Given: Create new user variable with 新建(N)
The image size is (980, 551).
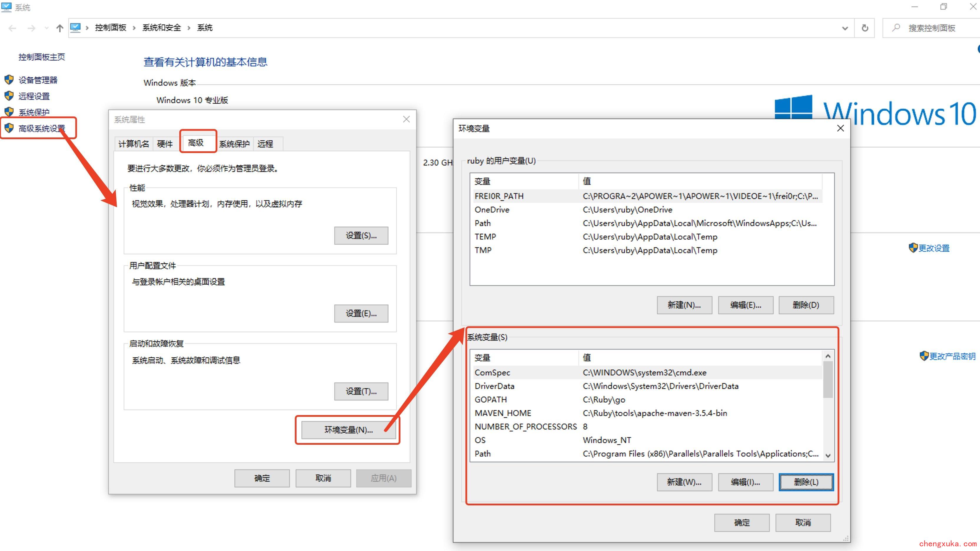Looking at the screenshot, I should (x=684, y=305).
